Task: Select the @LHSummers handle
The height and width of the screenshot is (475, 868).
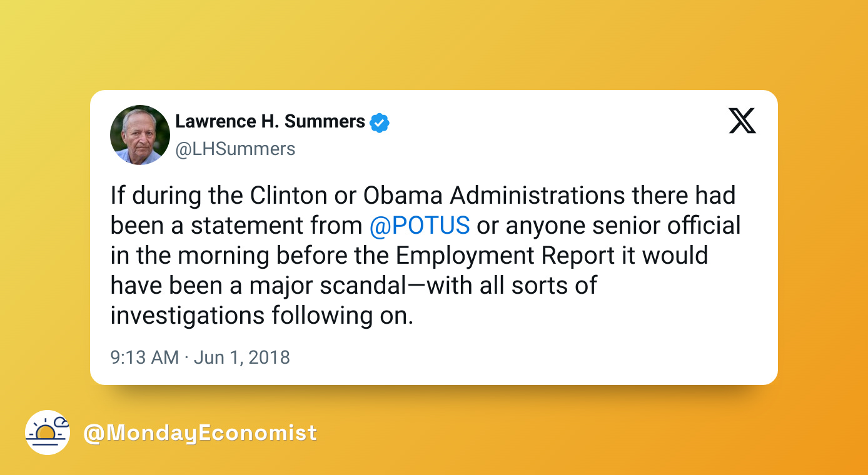Action: click(x=235, y=149)
